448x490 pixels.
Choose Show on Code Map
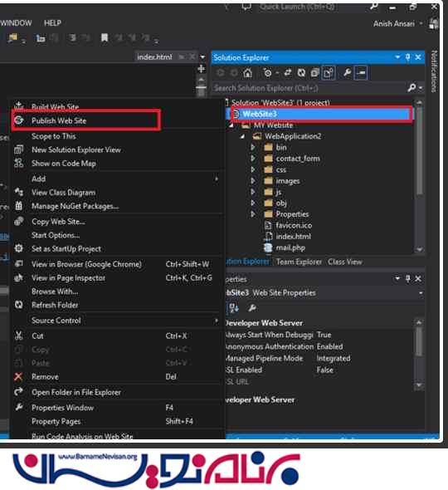click(64, 163)
